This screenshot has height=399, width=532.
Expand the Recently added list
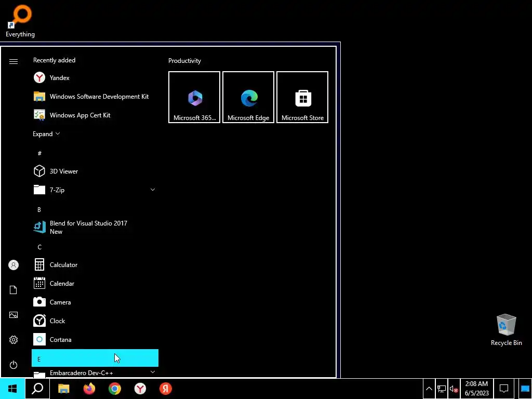(46, 134)
